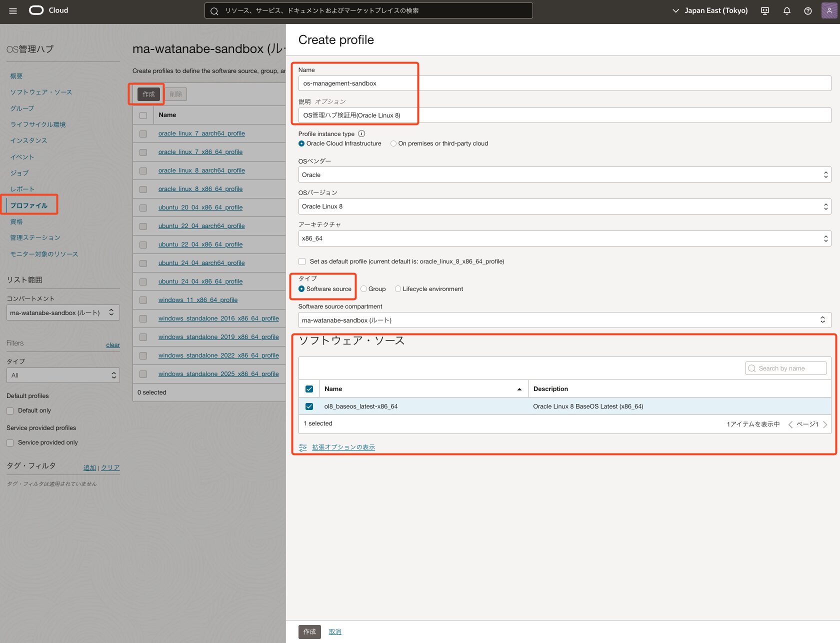Click the user profile avatar
840x643 pixels.
[829, 10]
